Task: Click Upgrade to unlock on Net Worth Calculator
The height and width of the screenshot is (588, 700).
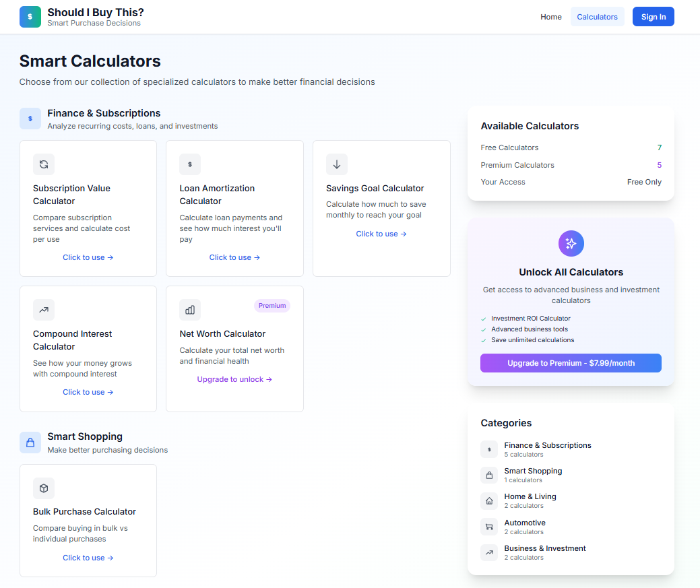Action: point(234,379)
